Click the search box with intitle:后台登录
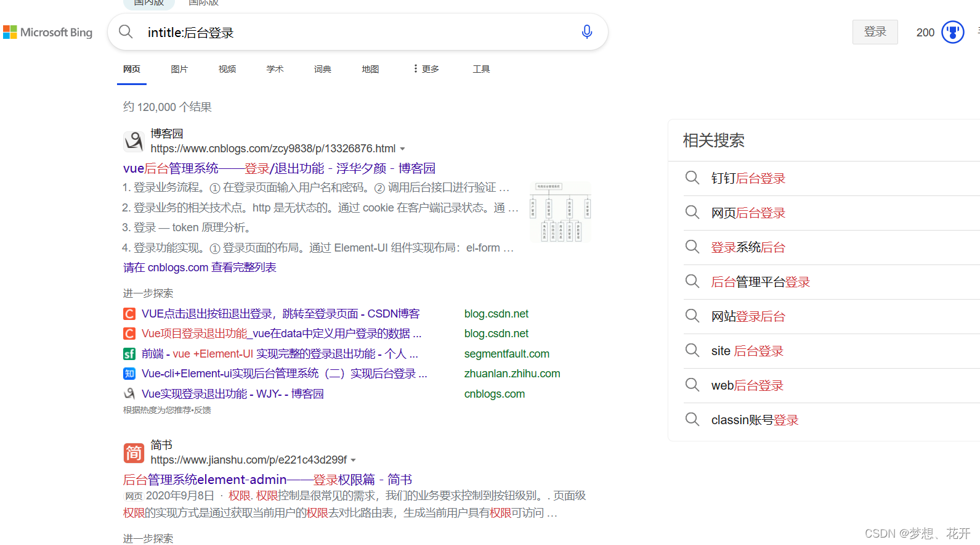Screen dimensions: 980x545 point(357,32)
